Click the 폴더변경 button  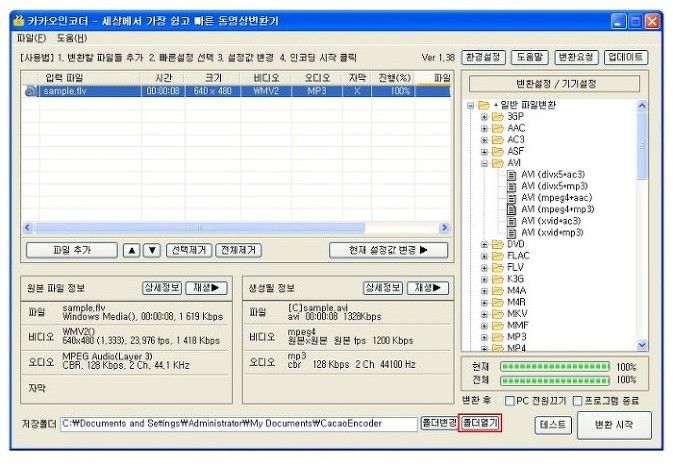pos(439,423)
